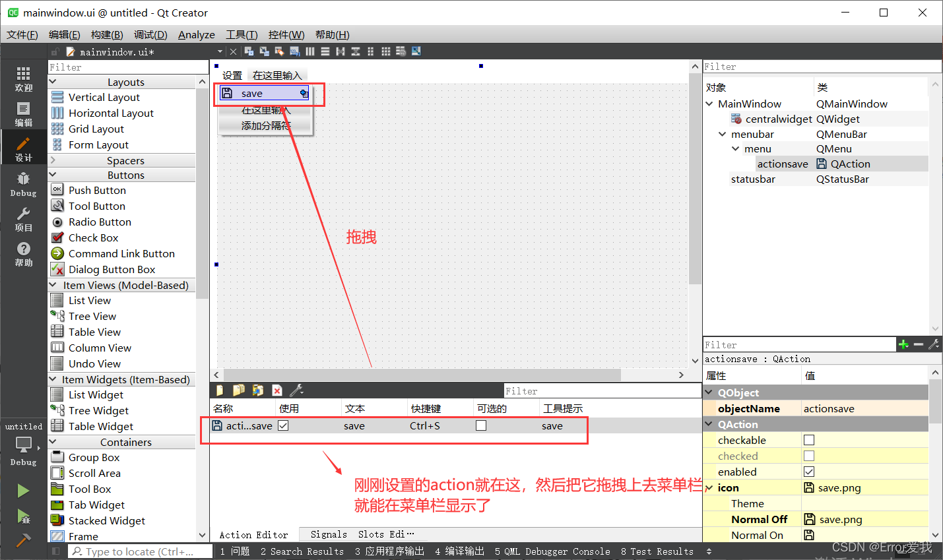Remove dynamic property with minus icon
The image size is (943, 560).
[x=919, y=344]
